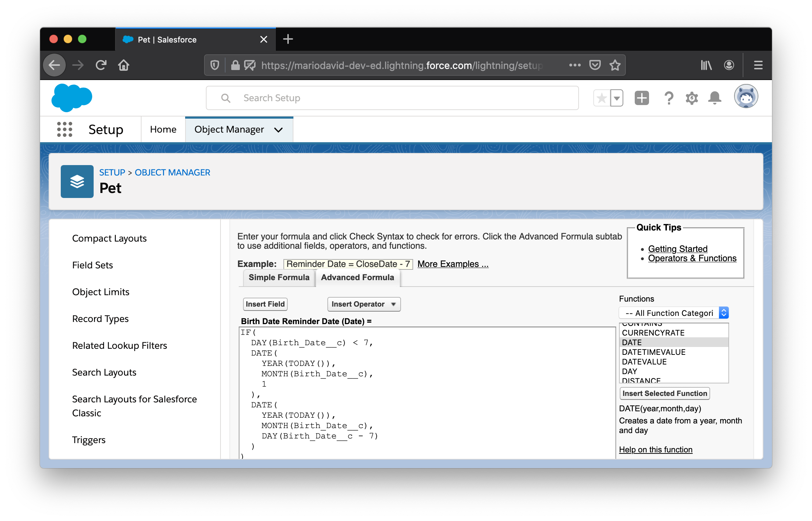Open the Insert Operator dropdown

click(364, 304)
